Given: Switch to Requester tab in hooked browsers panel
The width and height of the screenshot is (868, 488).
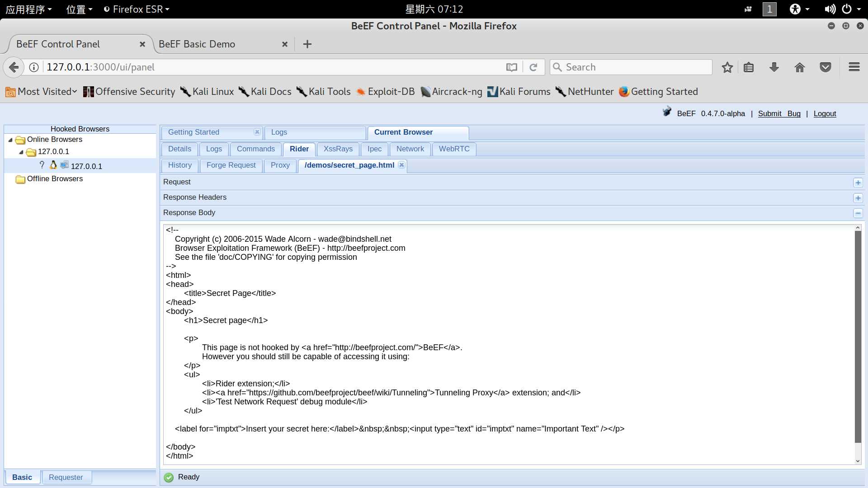Looking at the screenshot, I should tap(66, 478).
